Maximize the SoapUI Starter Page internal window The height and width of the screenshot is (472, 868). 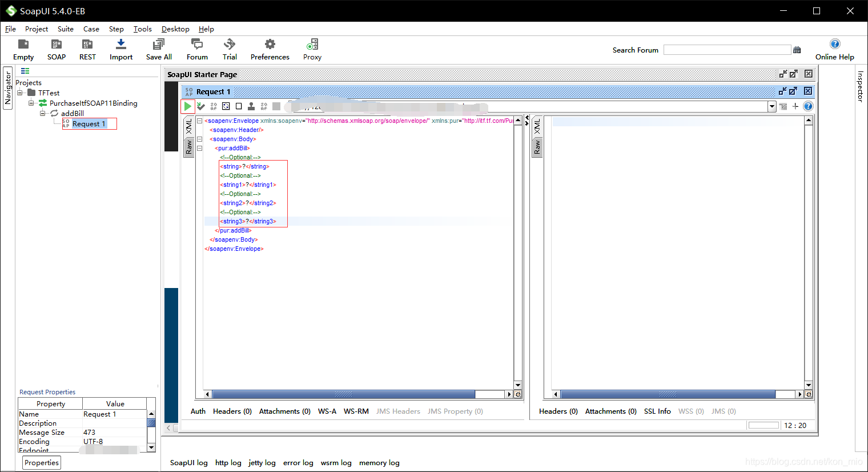click(794, 74)
